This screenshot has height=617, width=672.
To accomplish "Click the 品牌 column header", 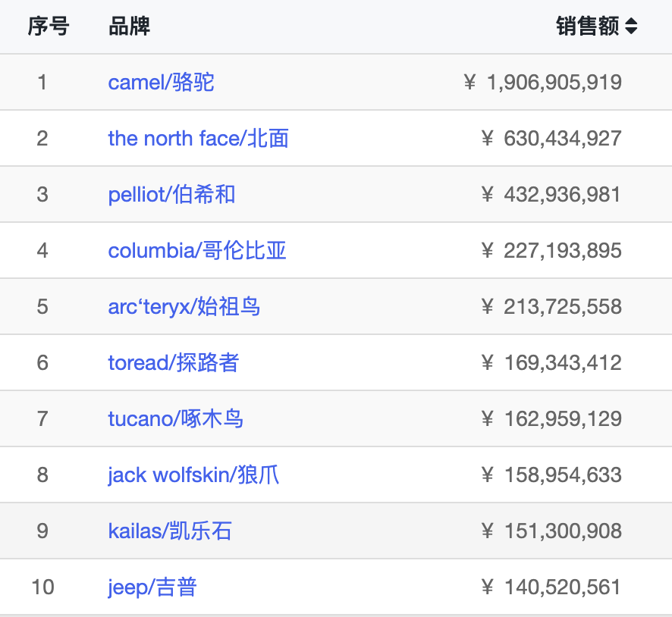I will (129, 27).
